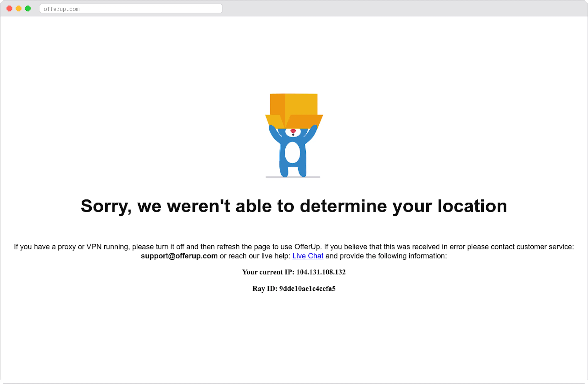Open the Live Chat link

(x=308, y=256)
